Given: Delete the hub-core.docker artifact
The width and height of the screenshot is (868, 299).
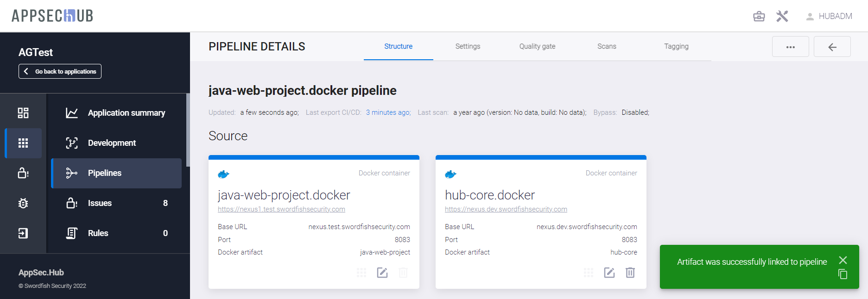Looking at the screenshot, I should (x=630, y=273).
